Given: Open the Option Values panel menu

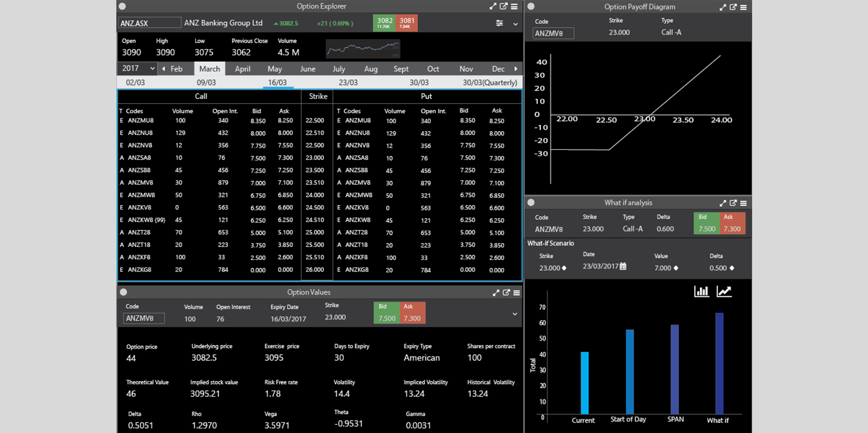Looking at the screenshot, I should [x=516, y=292].
